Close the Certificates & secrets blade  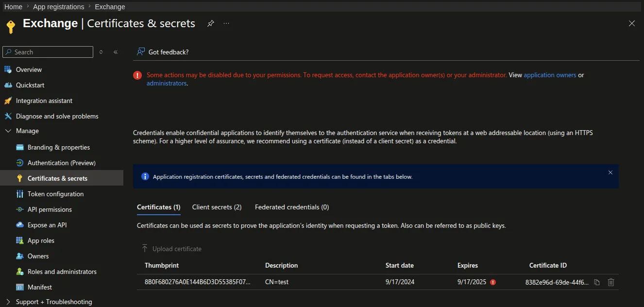coord(632,23)
